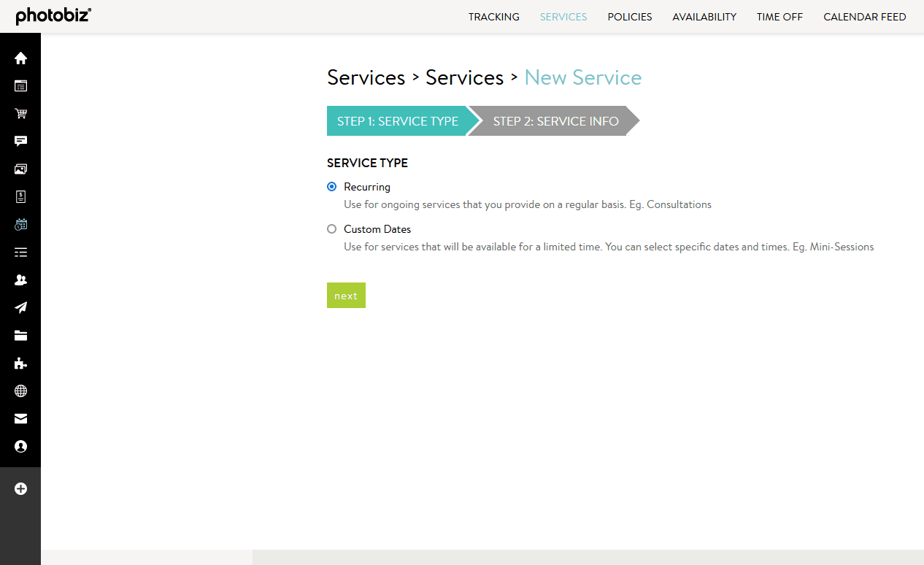Select the Recurring service type option
The image size is (924, 565).
[332, 186]
